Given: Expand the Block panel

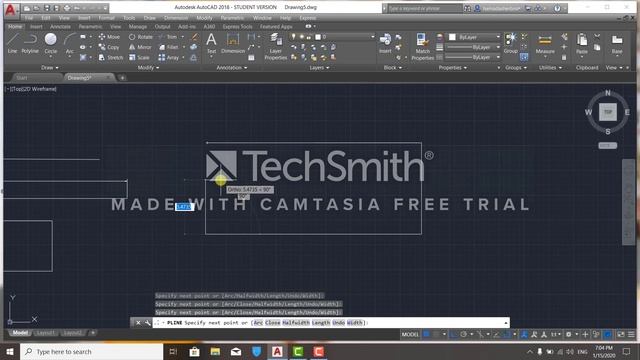Looking at the screenshot, I should [392, 67].
